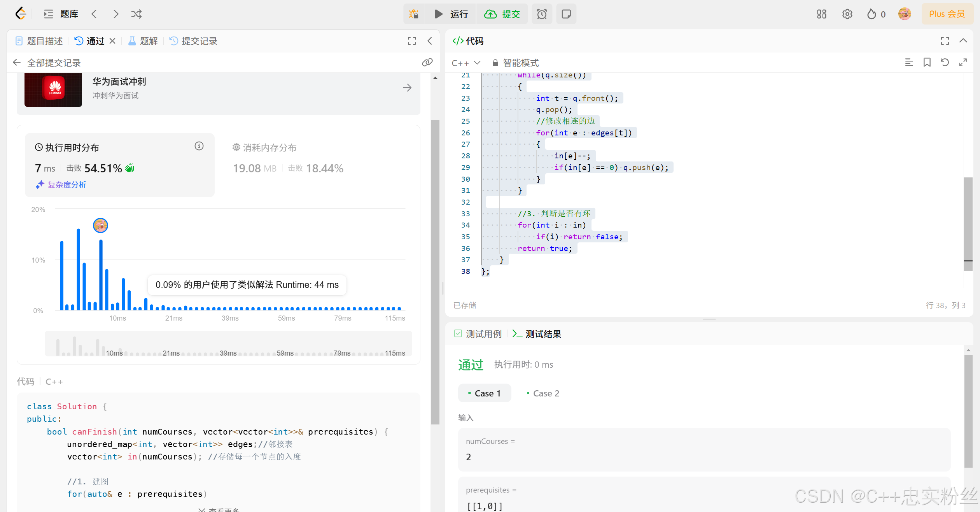Viewport: 980px width, 512px height.
Task: Click avatar marker on runtime chart
Action: 100,225
